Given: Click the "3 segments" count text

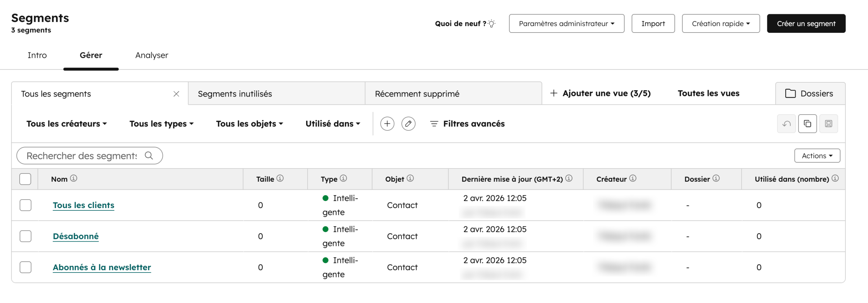Looking at the screenshot, I should point(31,30).
